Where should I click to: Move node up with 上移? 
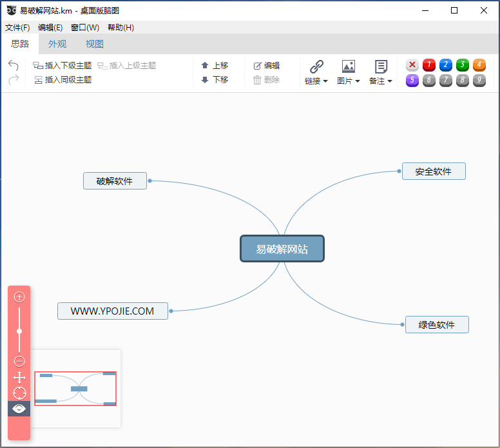[x=215, y=65]
